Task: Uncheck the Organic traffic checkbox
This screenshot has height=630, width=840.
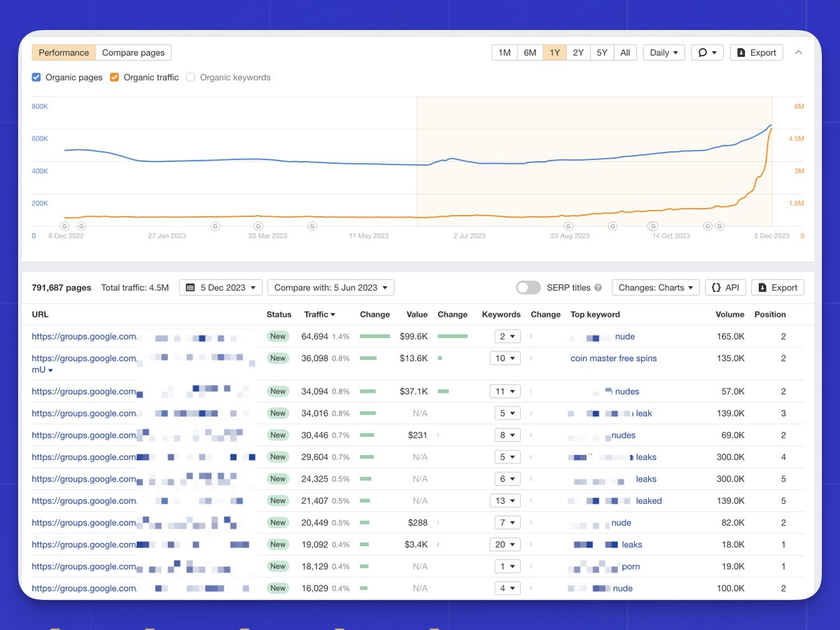Action: pyautogui.click(x=114, y=78)
